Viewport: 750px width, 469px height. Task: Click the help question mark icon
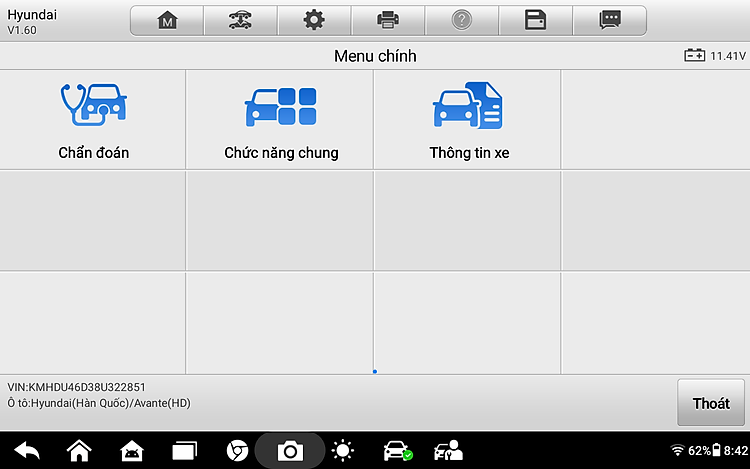461,20
